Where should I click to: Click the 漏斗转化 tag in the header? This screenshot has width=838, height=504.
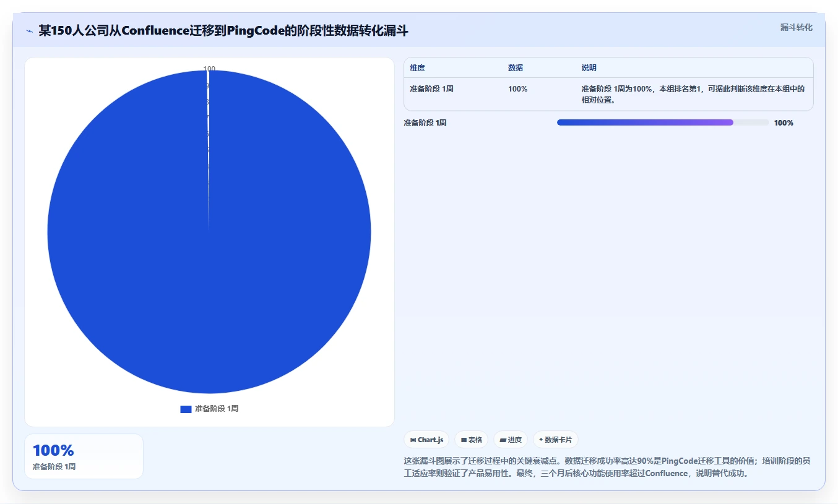(x=796, y=27)
